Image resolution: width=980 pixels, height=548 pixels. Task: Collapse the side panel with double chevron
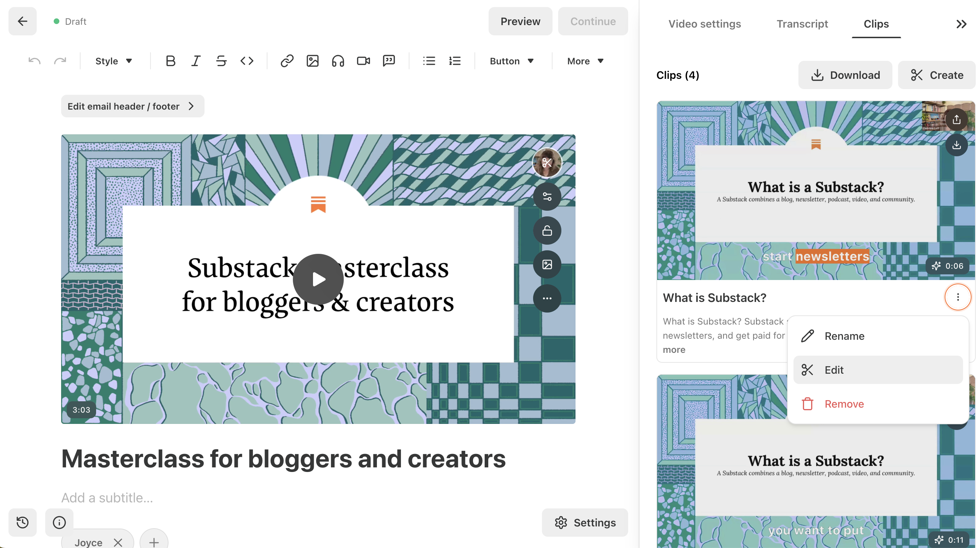(961, 24)
